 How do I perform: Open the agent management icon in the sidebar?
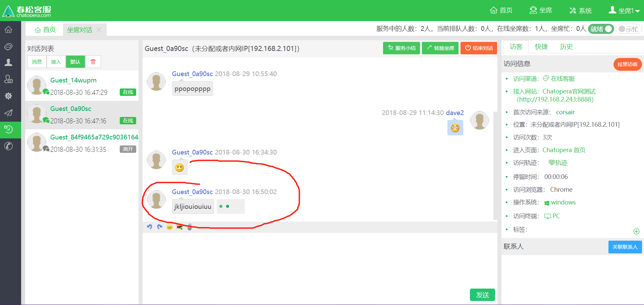point(8,79)
